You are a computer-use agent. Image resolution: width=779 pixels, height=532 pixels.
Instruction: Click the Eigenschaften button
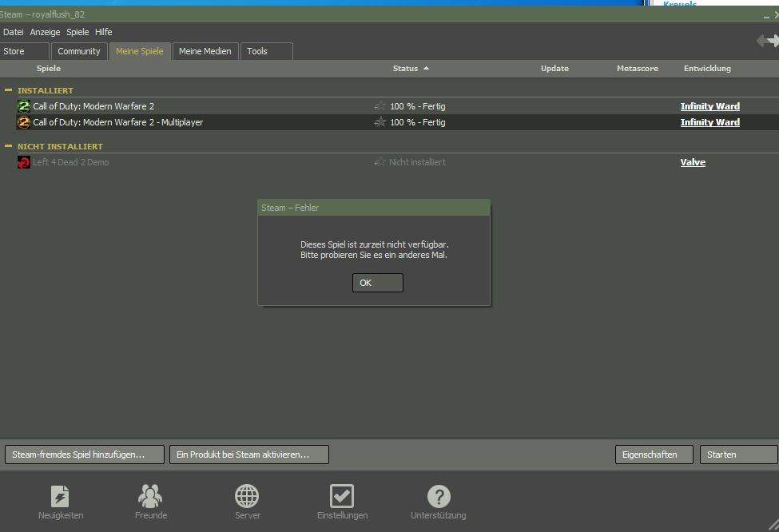654,455
